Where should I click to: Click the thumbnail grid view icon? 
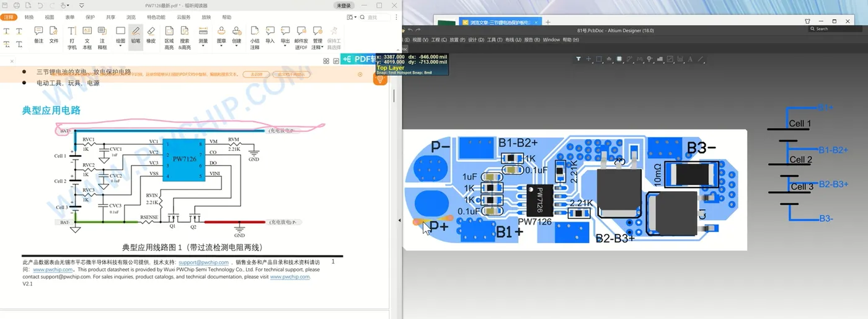point(326,61)
